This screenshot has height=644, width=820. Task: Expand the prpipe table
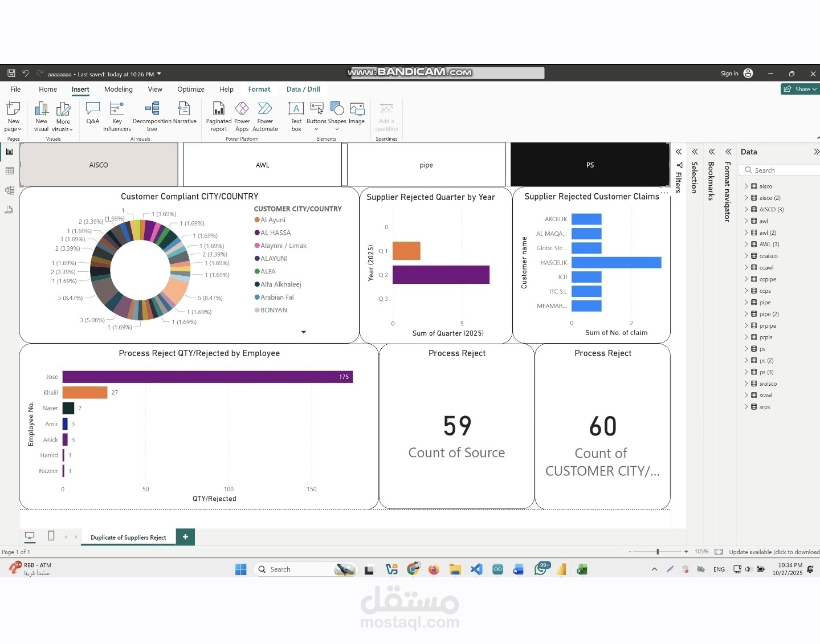pos(746,326)
